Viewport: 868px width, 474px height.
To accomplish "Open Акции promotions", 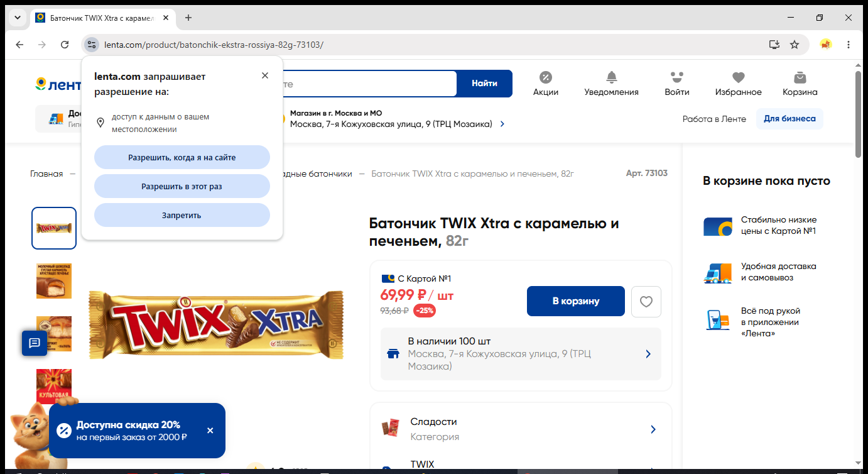I will coord(546,84).
